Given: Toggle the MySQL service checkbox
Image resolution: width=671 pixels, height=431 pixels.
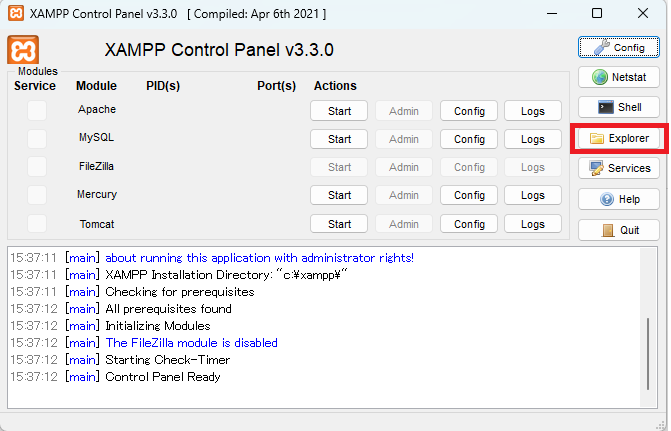Looking at the screenshot, I should pyautogui.click(x=37, y=139).
